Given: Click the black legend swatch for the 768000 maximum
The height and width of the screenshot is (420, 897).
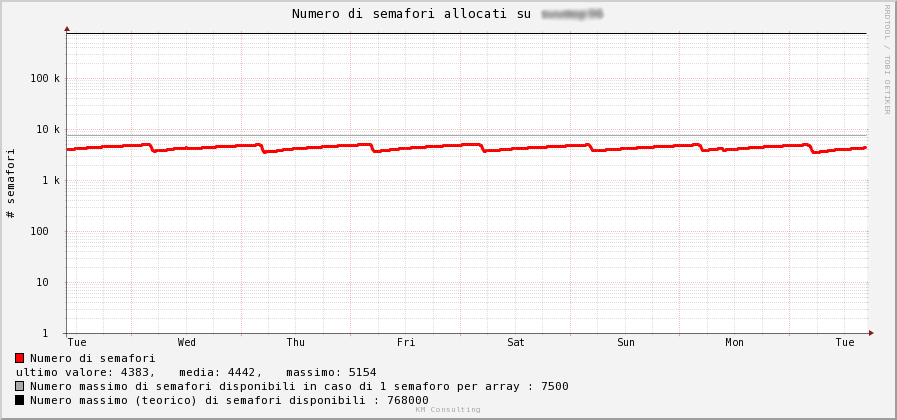Looking at the screenshot, I should click(x=19, y=400).
